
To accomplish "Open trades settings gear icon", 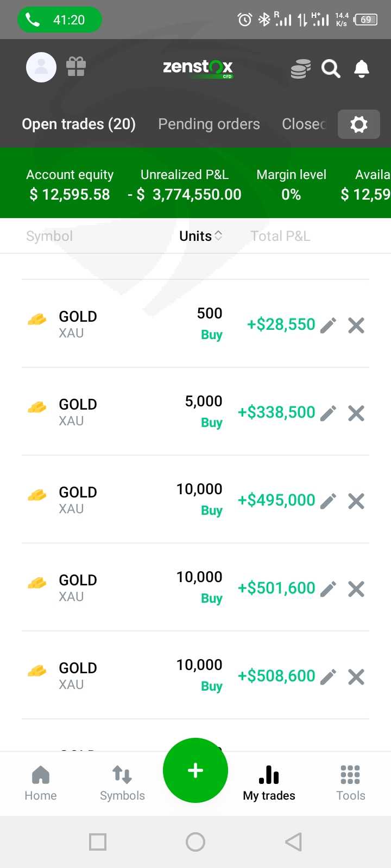I will [x=358, y=124].
